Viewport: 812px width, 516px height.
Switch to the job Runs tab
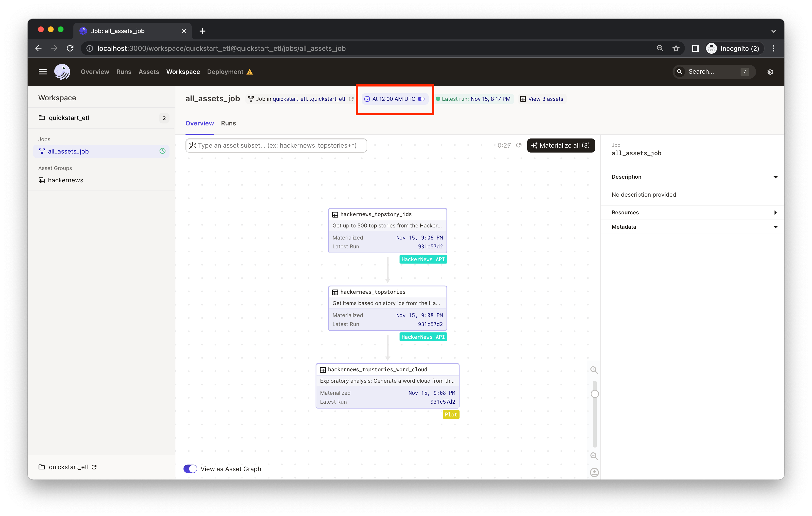point(228,123)
